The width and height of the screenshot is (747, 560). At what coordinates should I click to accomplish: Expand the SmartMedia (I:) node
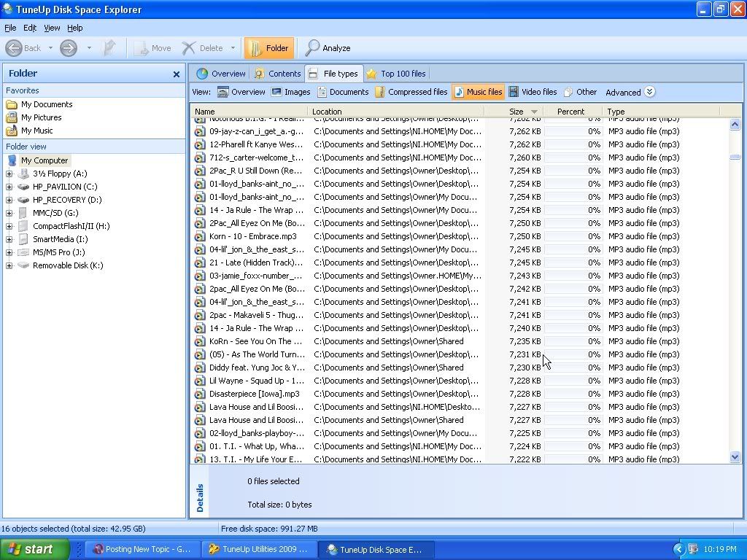pyautogui.click(x=9, y=239)
